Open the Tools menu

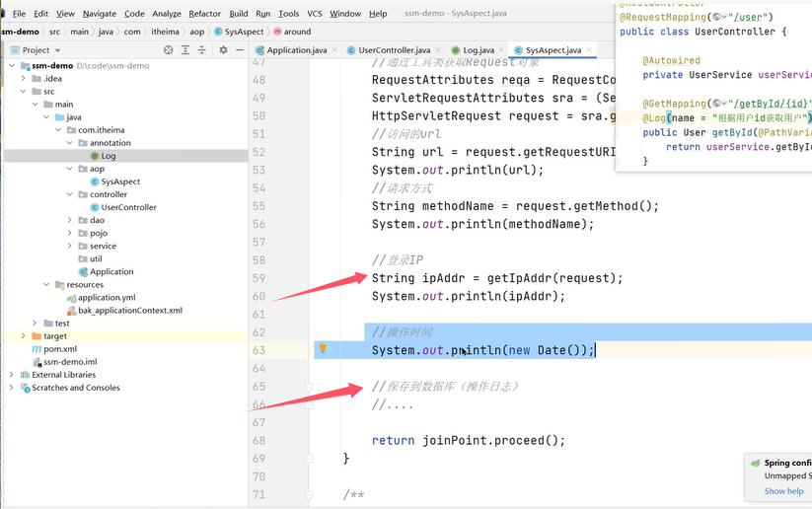click(288, 14)
